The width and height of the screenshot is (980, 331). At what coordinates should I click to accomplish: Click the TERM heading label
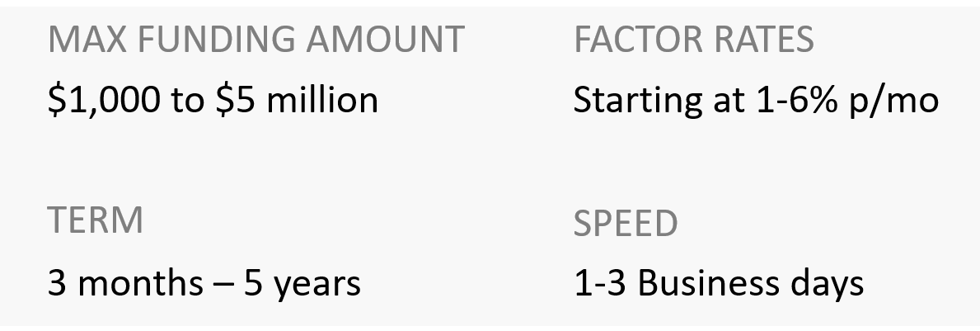(x=95, y=220)
